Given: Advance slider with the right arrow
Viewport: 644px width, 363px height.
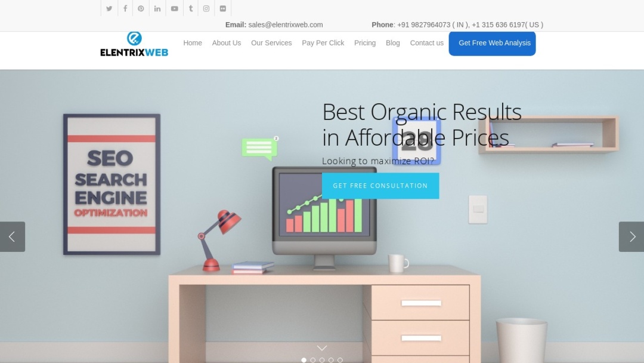Looking at the screenshot, I should point(631,236).
